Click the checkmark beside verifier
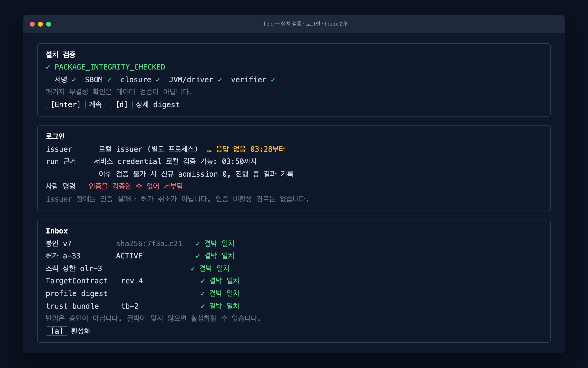588x368 pixels. (273, 80)
